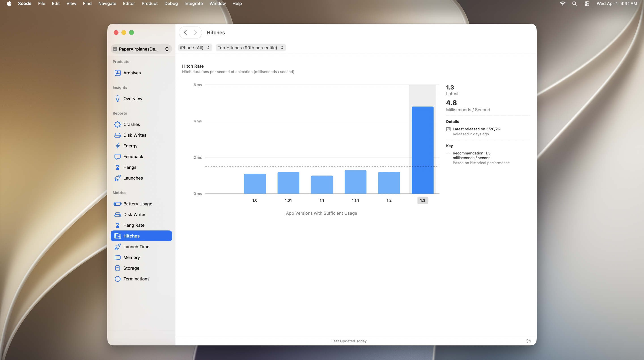644x360 pixels.
Task: Select the Terminations metric
Action: [x=141, y=279]
